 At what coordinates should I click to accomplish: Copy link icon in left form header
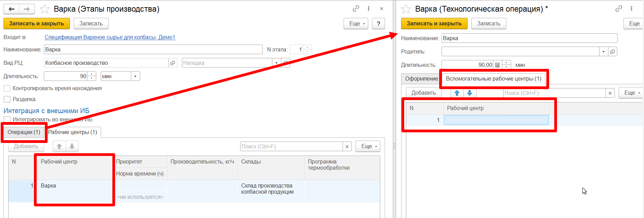click(356, 9)
